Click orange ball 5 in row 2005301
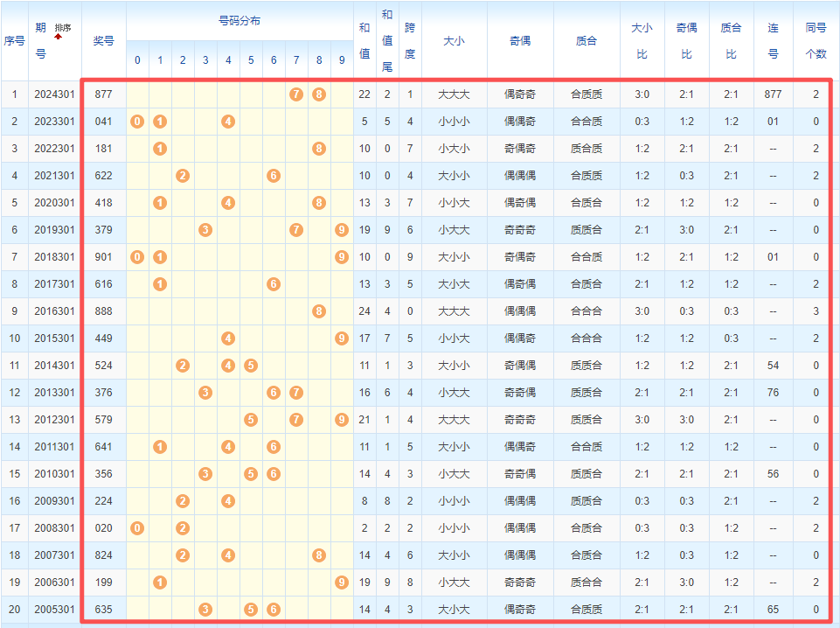Viewport: 840px width, 628px height. click(251, 610)
